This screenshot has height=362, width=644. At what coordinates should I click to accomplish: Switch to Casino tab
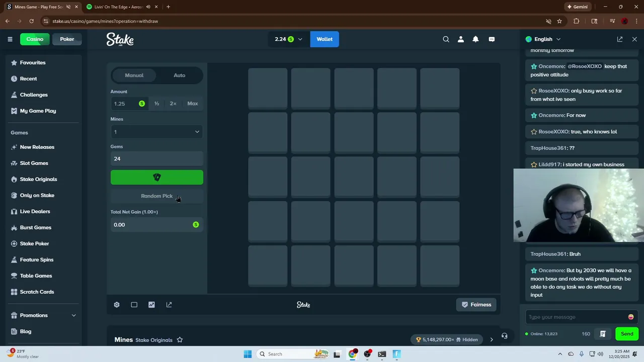pyautogui.click(x=35, y=39)
